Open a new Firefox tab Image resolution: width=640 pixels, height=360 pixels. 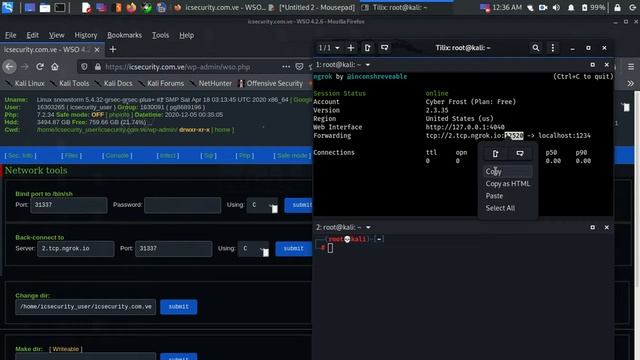[x=113, y=49]
